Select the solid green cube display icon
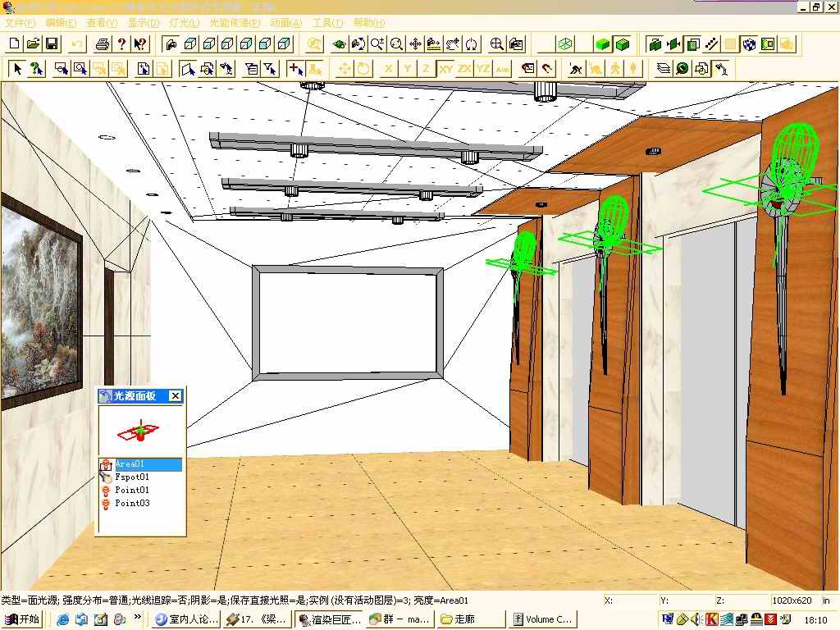Image resolution: width=840 pixels, height=630 pixels. (x=603, y=44)
